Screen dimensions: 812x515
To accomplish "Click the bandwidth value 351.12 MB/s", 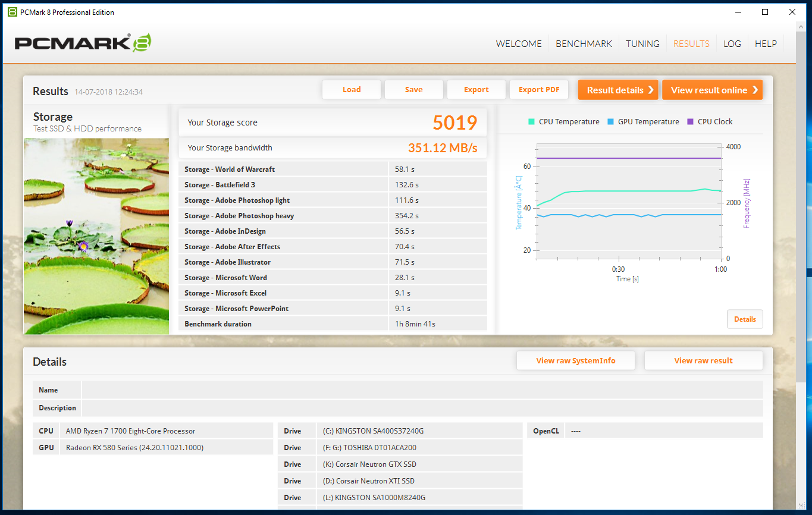I will click(443, 147).
